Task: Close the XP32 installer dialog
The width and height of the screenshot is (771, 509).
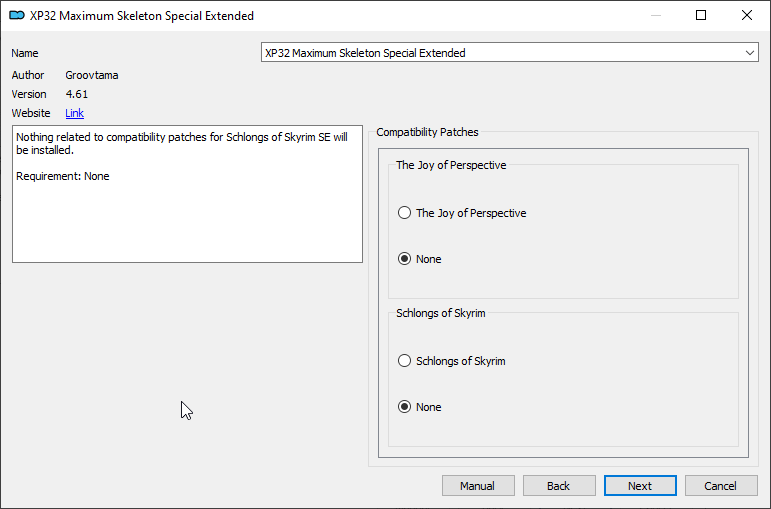Action: [x=747, y=16]
